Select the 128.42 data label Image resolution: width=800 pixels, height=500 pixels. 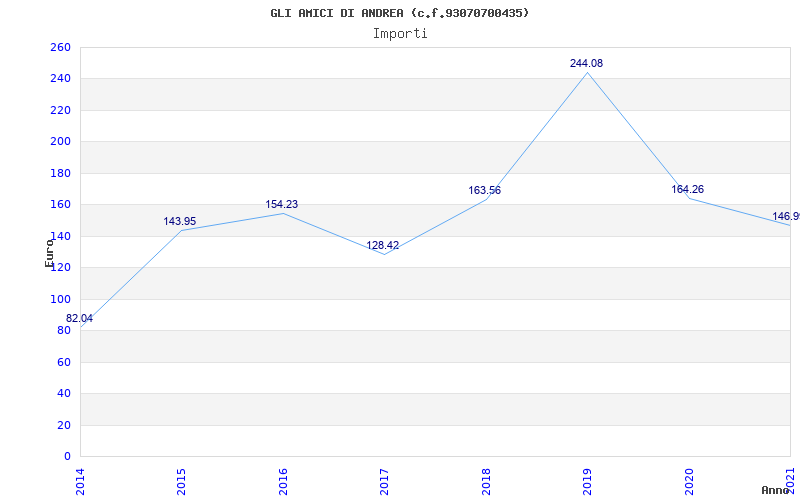(x=383, y=245)
